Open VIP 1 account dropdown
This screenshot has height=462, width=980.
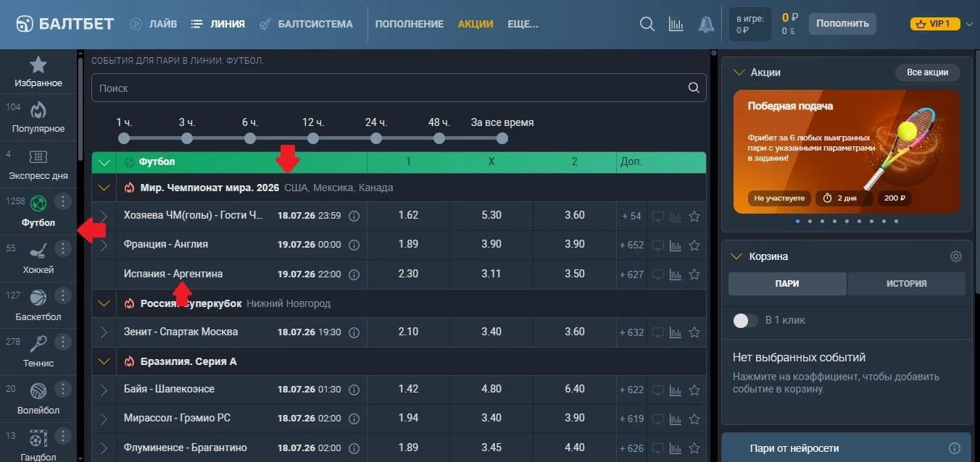point(942,24)
